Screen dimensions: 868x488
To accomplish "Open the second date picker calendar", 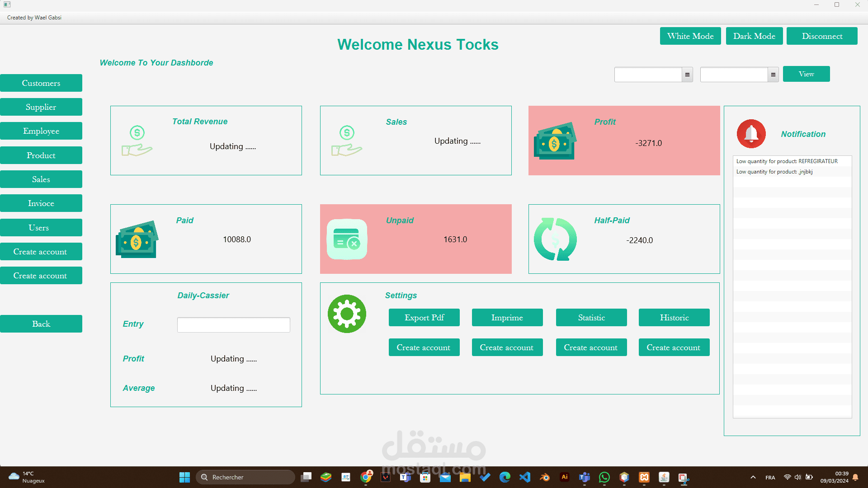I will click(x=773, y=75).
